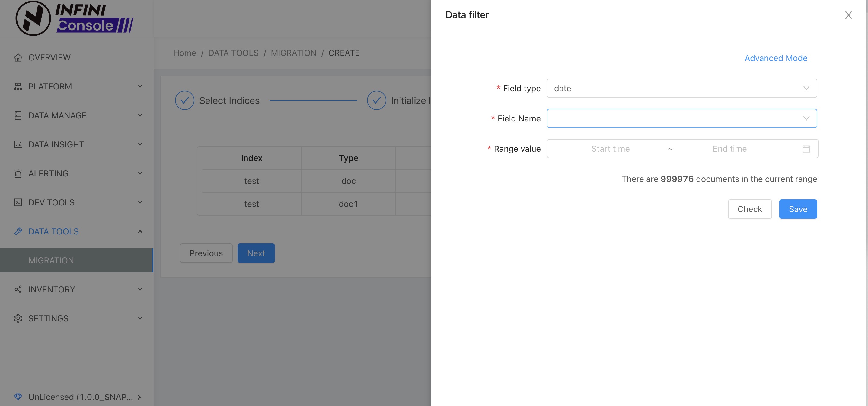Switch to Advanced Mode
The height and width of the screenshot is (406, 868).
click(x=776, y=58)
